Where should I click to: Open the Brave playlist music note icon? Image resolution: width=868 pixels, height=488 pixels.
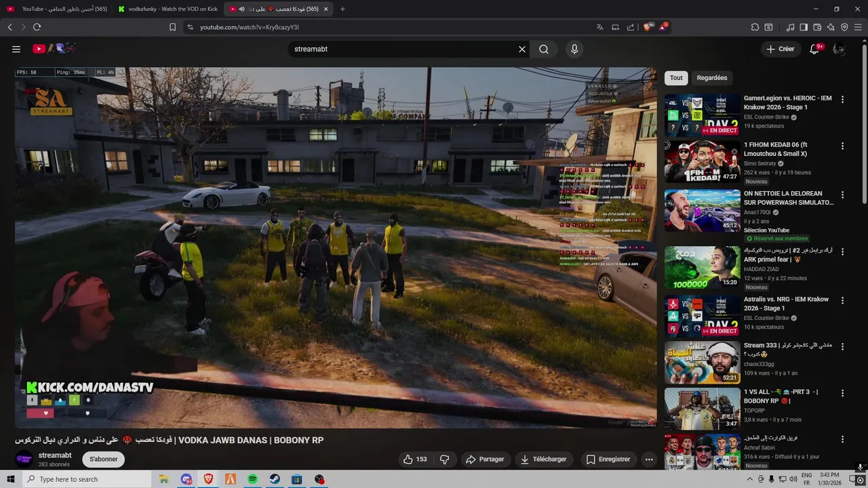(790, 27)
